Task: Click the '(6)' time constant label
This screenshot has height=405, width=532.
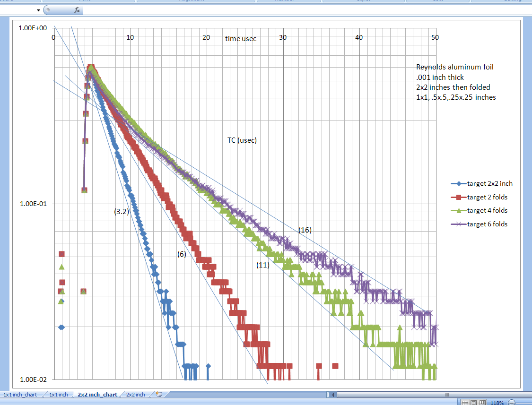Action: [182, 254]
